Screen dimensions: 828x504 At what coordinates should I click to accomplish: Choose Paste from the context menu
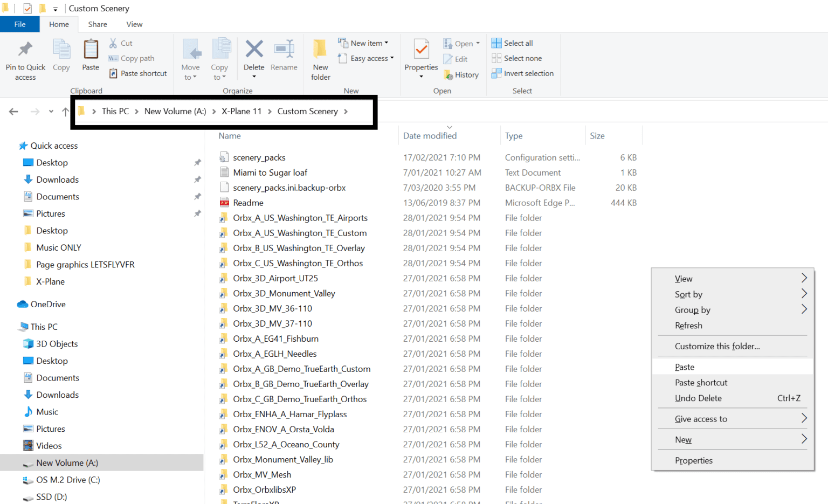coord(685,367)
